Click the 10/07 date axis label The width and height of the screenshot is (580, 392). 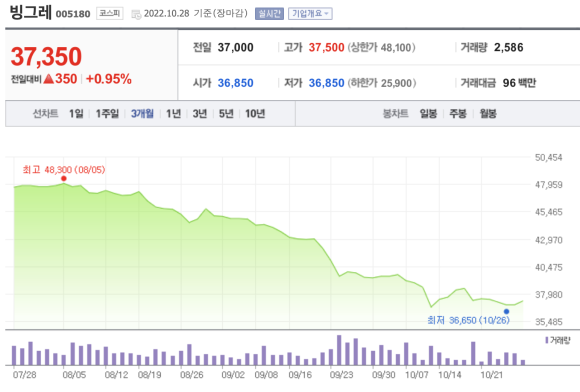(x=417, y=375)
